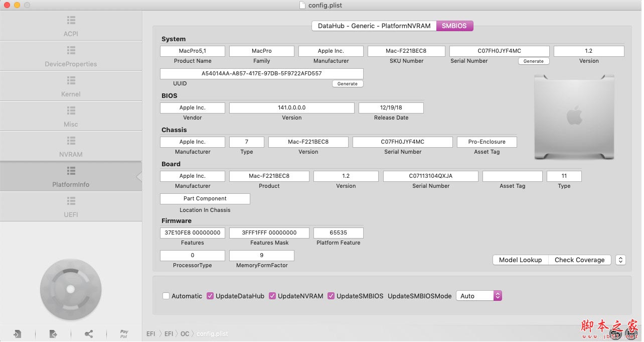The height and width of the screenshot is (342, 644).
Task: Generate a new Serial Number
Action: point(533,61)
